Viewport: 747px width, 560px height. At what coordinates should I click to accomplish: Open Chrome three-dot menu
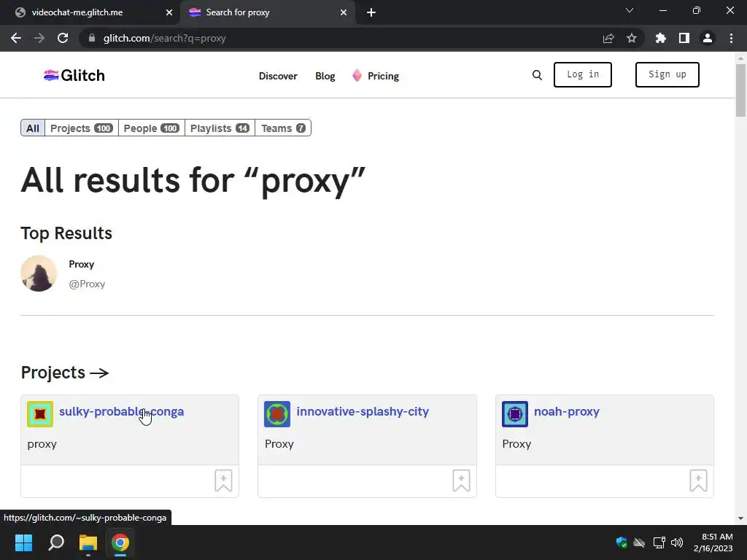pos(731,38)
